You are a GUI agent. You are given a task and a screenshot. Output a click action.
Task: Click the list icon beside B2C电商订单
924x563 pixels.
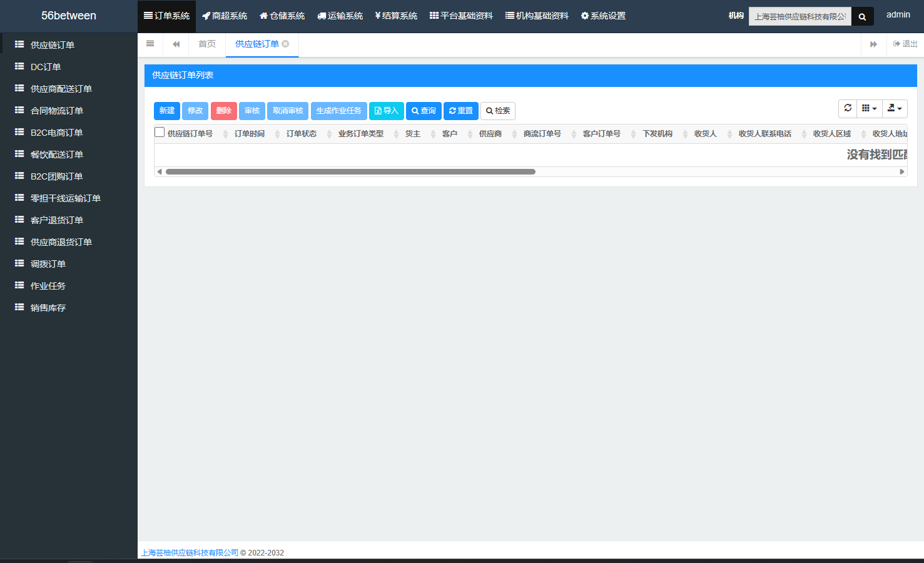pyautogui.click(x=19, y=132)
